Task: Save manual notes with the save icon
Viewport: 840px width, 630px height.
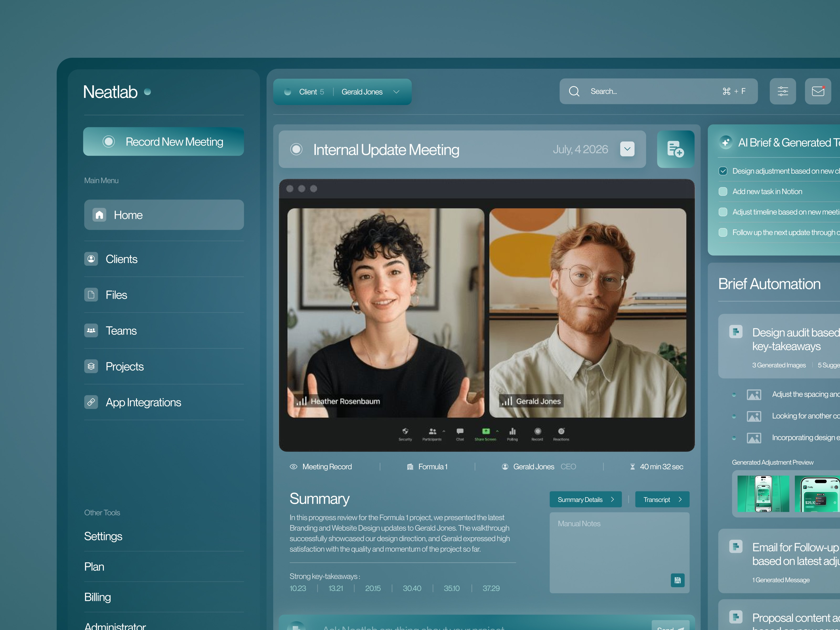Action: [678, 580]
